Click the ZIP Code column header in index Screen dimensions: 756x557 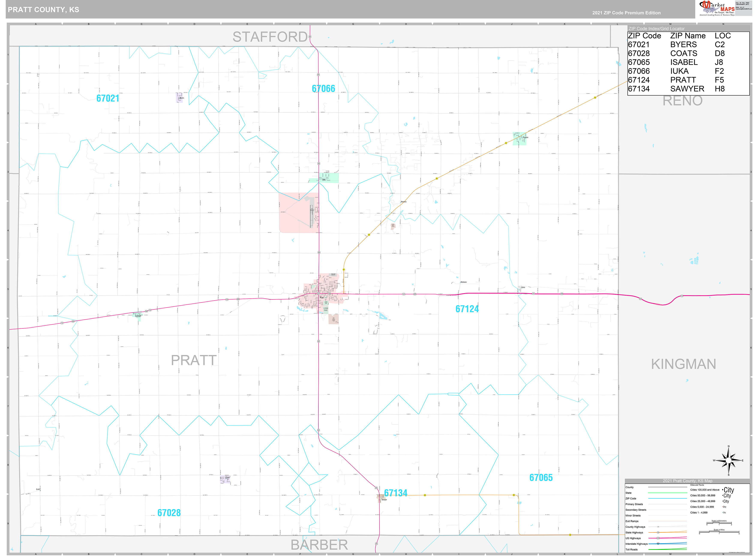tap(644, 36)
